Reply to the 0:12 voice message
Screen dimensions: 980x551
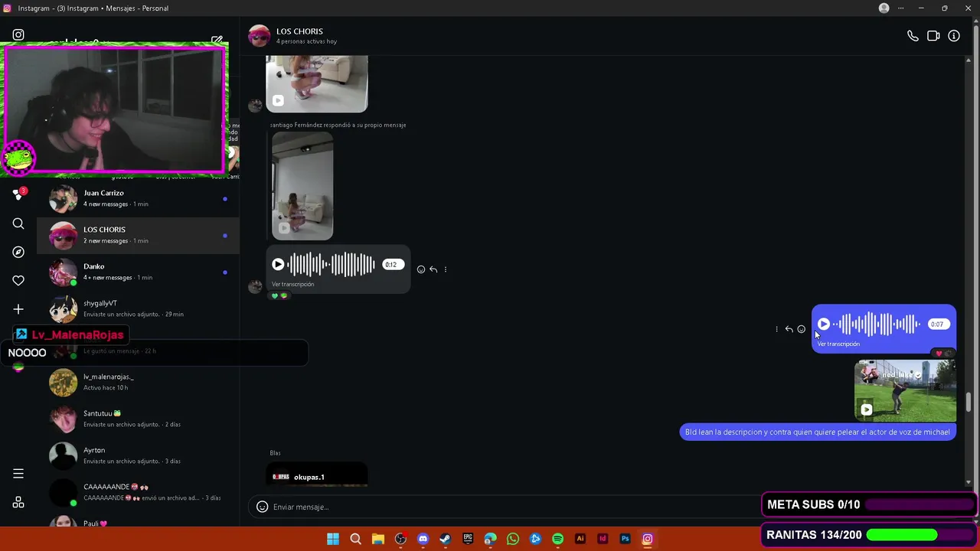[433, 269]
